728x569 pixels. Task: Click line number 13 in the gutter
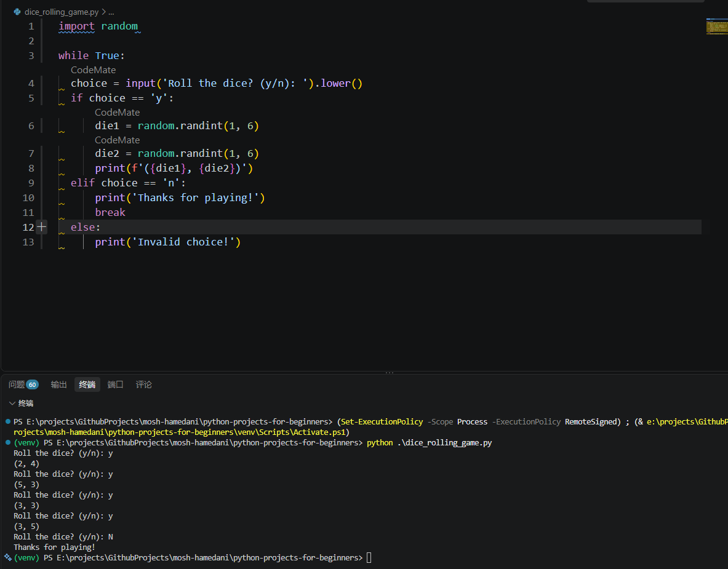(28, 242)
